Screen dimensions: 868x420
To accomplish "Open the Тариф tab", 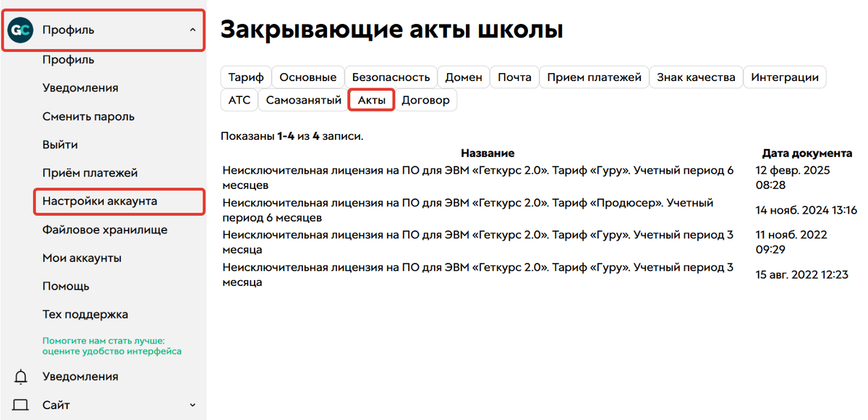I will click(246, 77).
